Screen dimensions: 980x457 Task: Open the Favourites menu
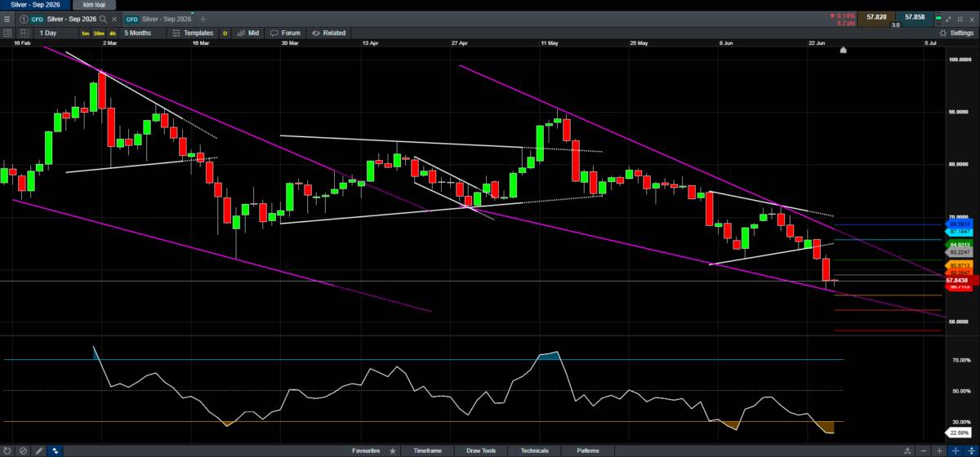(x=366, y=450)
